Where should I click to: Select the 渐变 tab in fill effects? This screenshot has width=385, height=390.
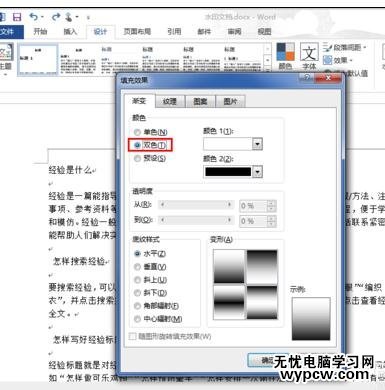(x=139, y=101)
